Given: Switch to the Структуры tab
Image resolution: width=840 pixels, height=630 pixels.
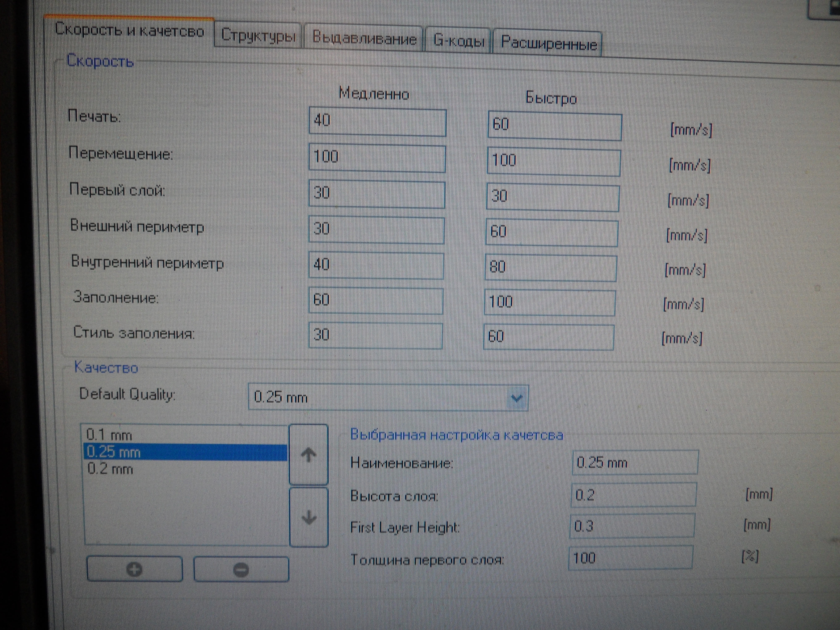Looking at the screenshot, I should click(x=258, y=35).
